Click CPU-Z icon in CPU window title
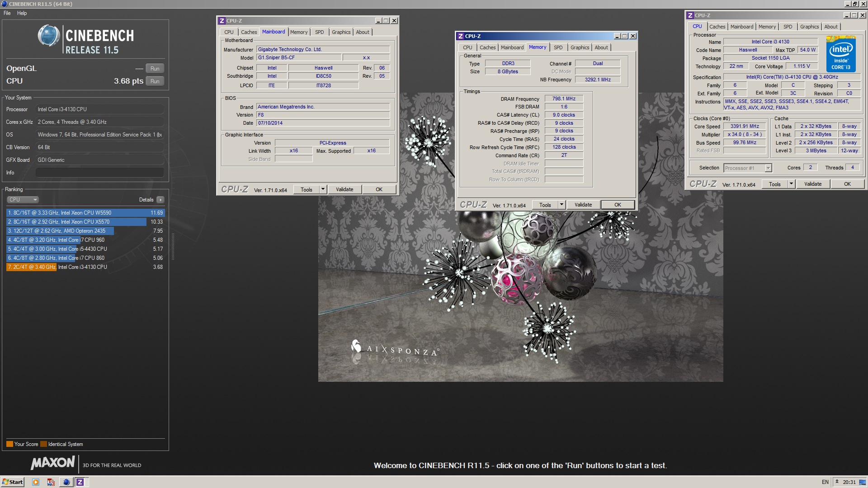Screen dimensions: 868x488 pyautogui.click(x=690, y=15)
